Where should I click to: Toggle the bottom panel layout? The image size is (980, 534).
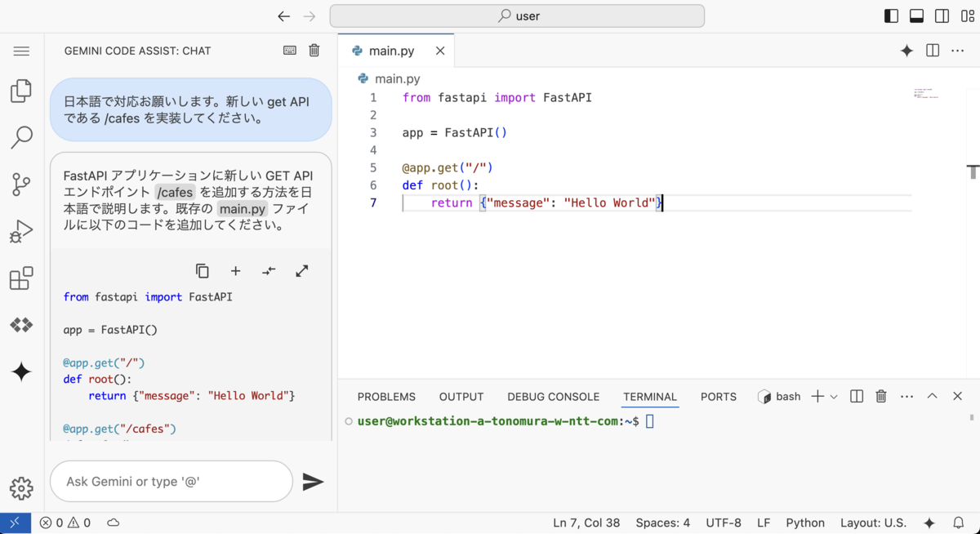pos(917,16)
